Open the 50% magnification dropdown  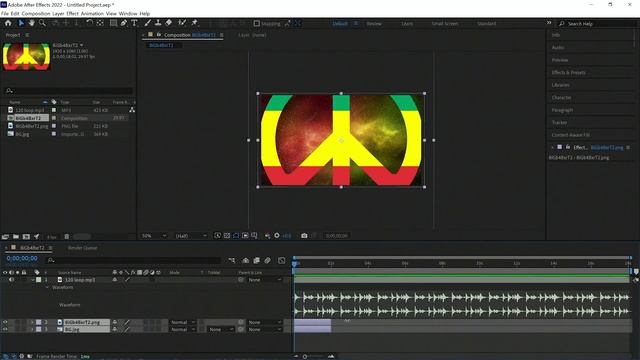click(154, 236)
